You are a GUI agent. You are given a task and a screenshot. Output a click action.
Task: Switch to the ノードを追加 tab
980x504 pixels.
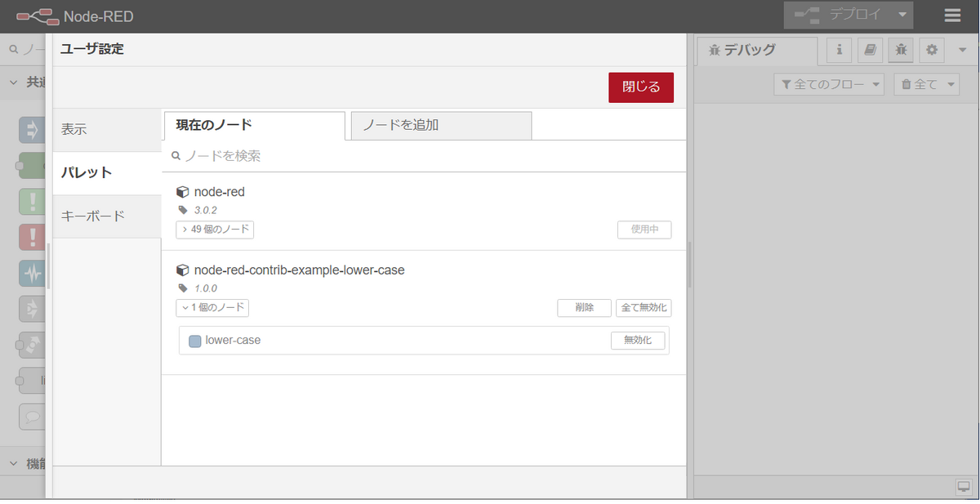point(441,125)
